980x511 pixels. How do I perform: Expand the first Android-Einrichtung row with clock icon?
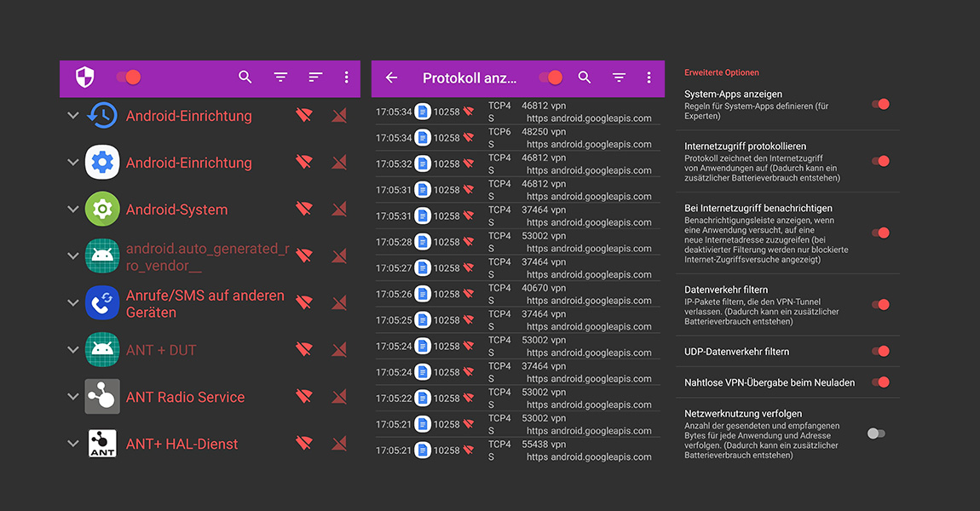[x=73, y=116]
